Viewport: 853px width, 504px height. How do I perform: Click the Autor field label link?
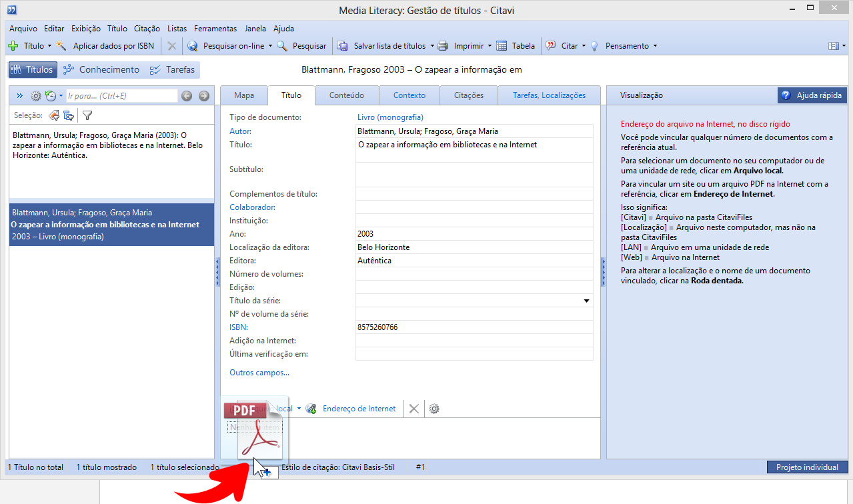[x=241, y=131]
